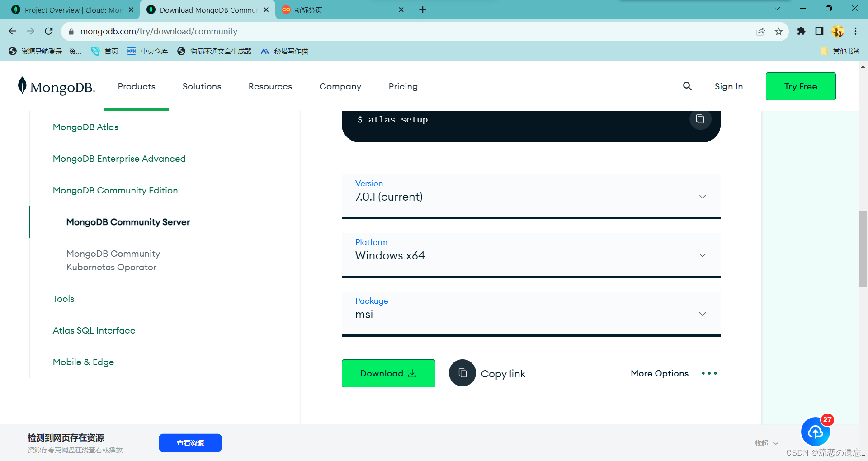Open the Solutions menu
Screen dimensions: 868x461
coord(202,86)
